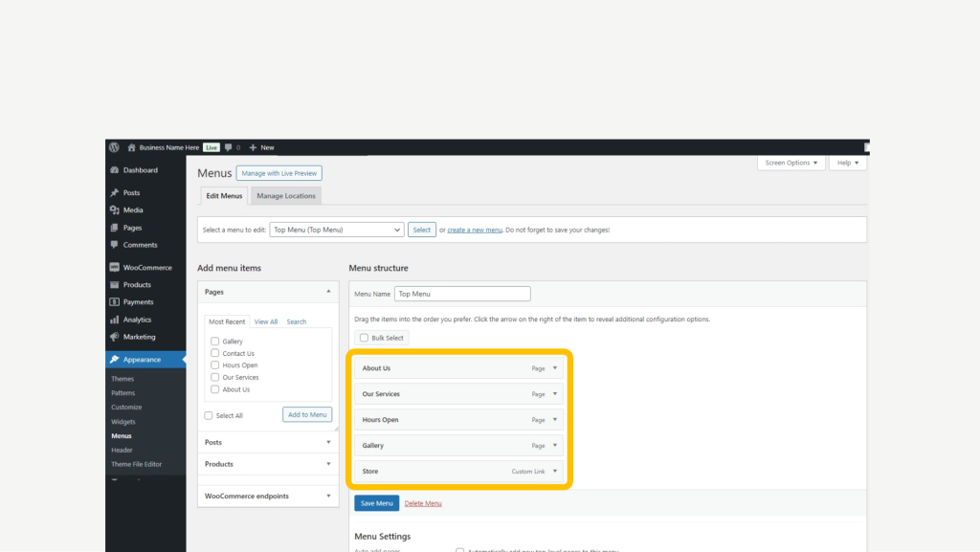This screenshot has width=980, height=552.
Task: Check the About Us page checkbox
Action: point(215,389)
